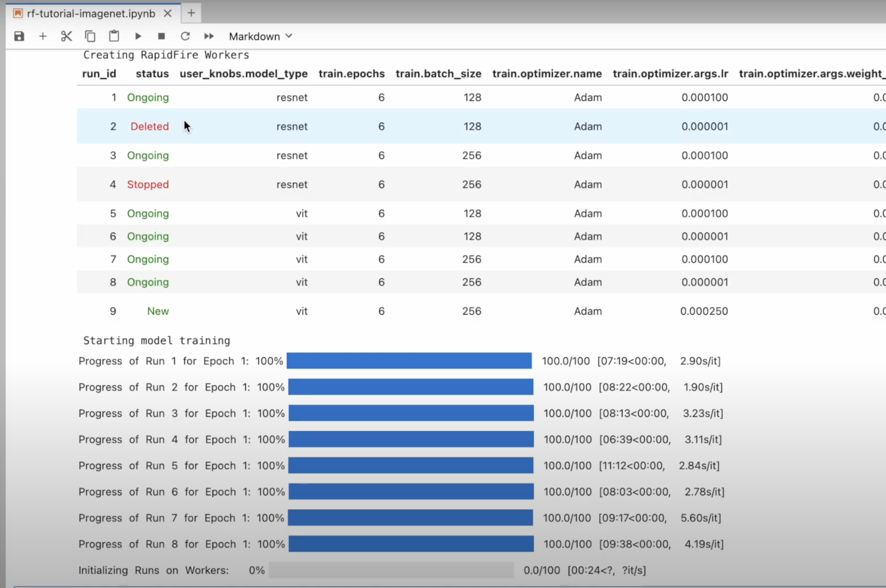Click the Run 2 Epoch 1 progress bar

411,387
